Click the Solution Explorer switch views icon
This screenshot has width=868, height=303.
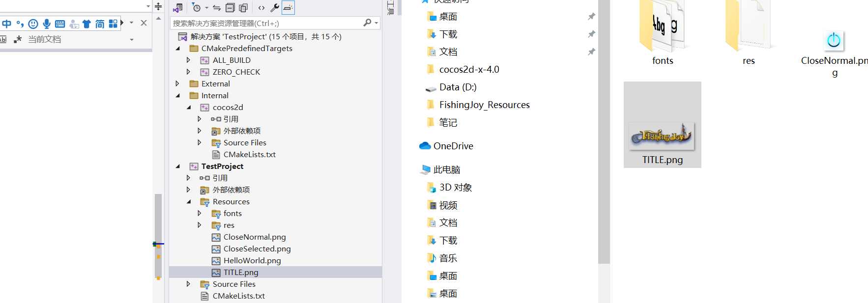(x=177, y=7)
